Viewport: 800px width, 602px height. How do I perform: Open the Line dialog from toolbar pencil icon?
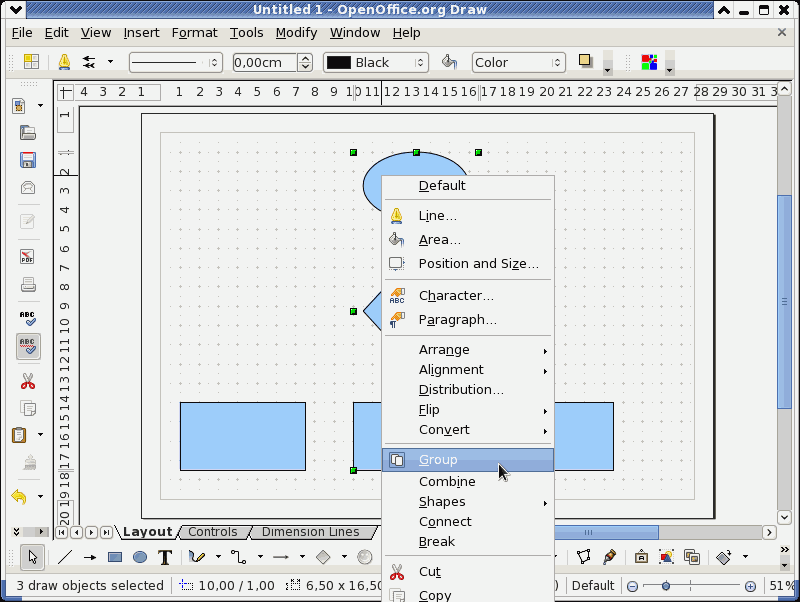(x=64, y=62)
